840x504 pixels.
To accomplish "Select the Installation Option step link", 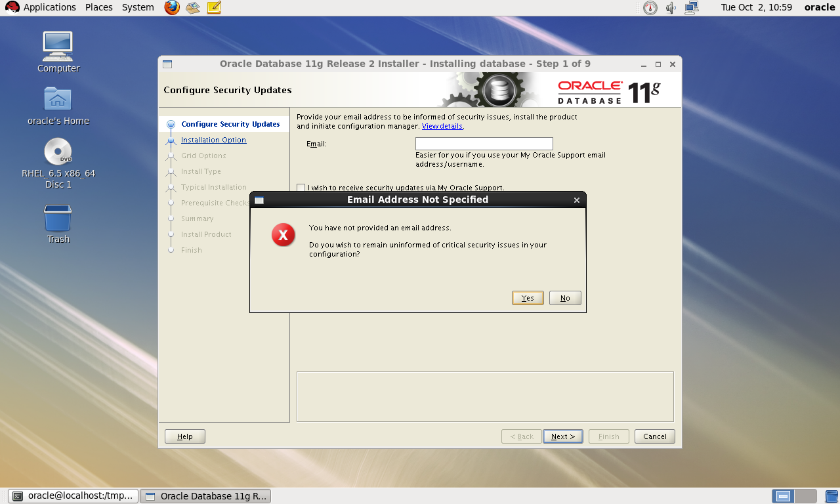I will pos(213,140).
